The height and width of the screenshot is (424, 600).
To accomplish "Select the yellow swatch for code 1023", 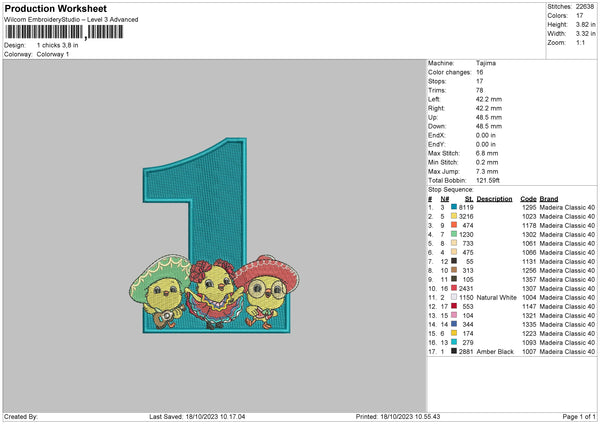I will pos(454,215).
